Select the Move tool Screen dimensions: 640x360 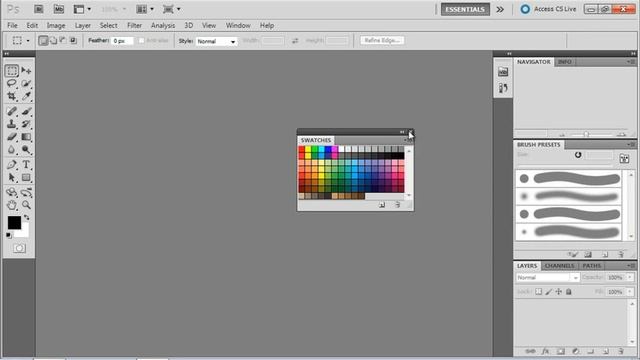[x=26, y=71]
